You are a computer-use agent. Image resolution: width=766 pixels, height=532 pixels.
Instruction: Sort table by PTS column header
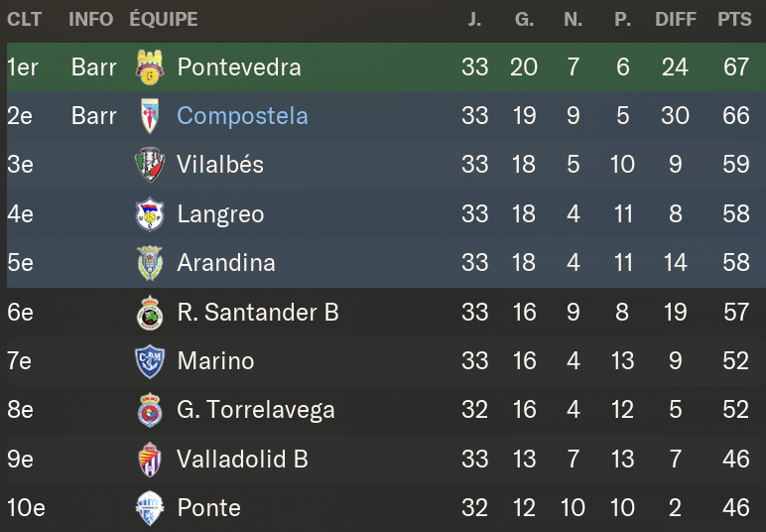(x=734, y=20)
